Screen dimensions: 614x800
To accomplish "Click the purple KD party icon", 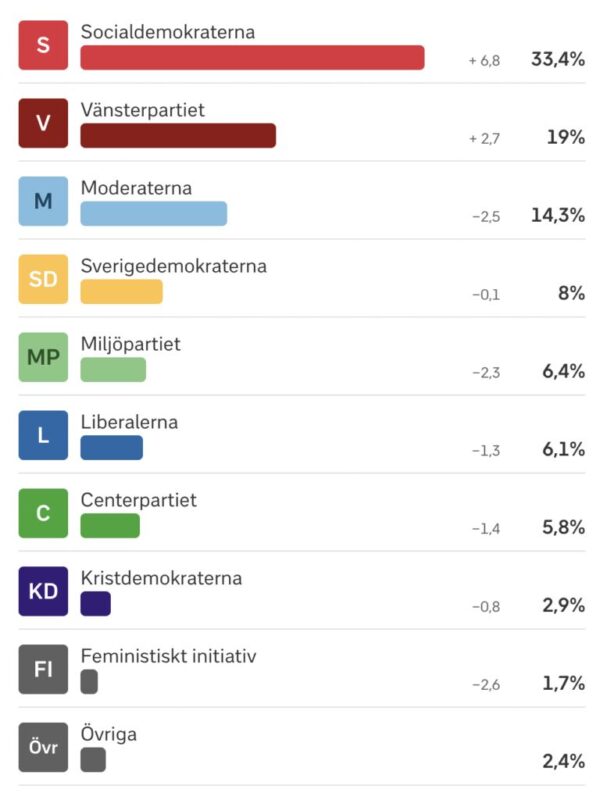I will point(43,591).
